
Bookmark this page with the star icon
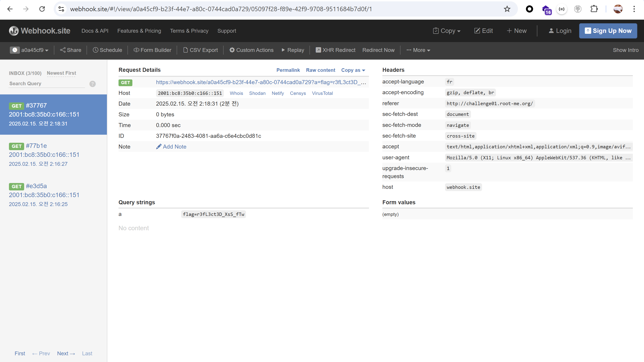tap(507, 9)
